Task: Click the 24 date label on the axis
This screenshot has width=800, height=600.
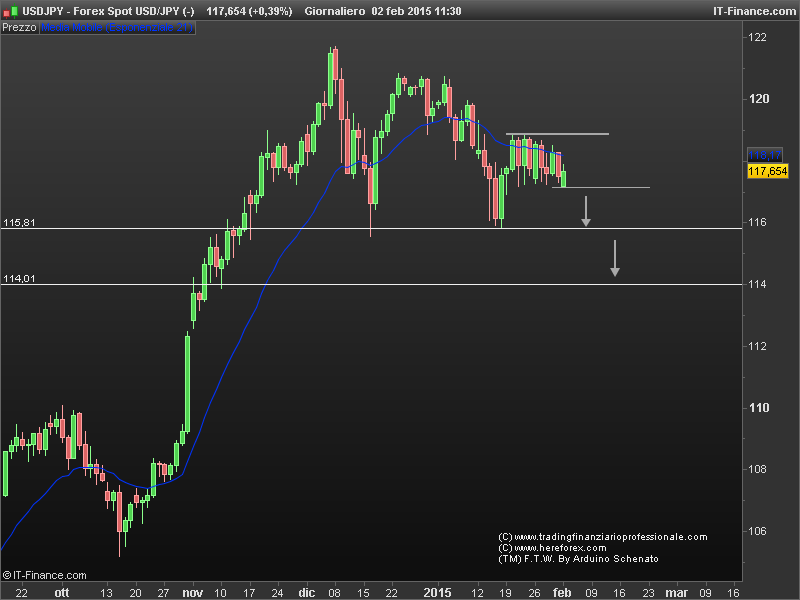Action: coord(278,593)
